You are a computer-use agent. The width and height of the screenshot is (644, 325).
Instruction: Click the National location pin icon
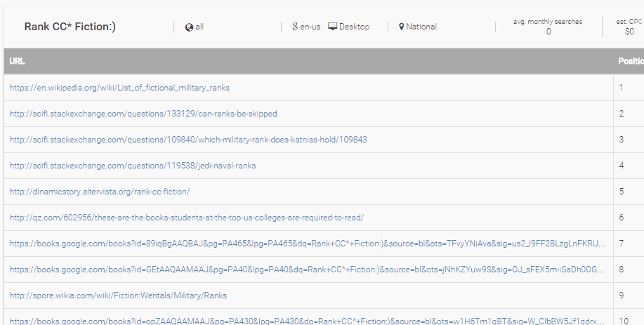[401, 27]
